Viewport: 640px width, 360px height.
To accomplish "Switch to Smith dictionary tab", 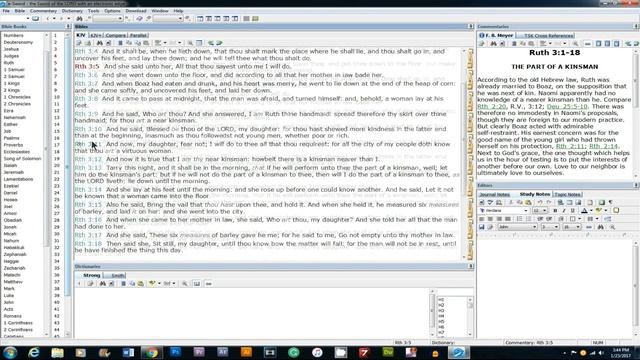I will tap(118, 276).
